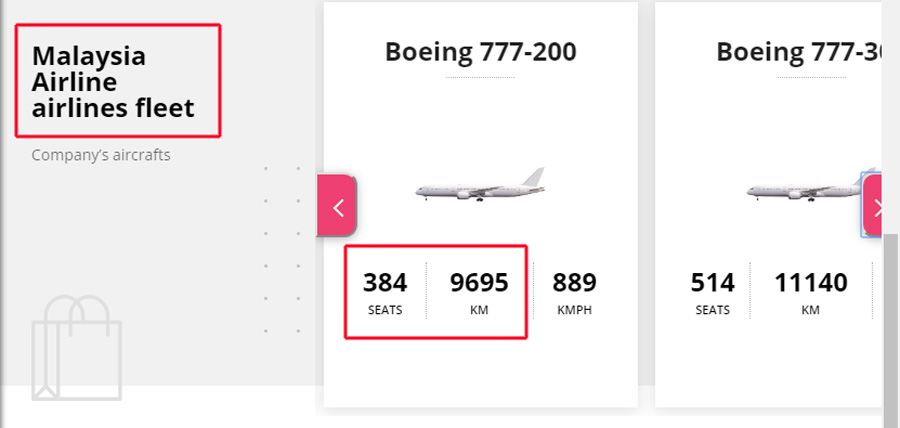This screenshot has height=428, width=900.
Task: Click the Boeing 777-200 airplane image
Action: tap(480, 185)
